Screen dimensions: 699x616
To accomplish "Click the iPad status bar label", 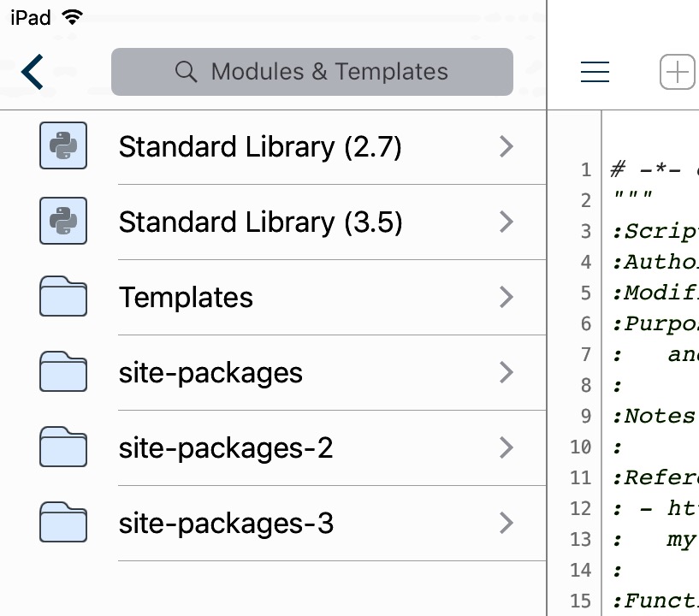I will point(30,18).
